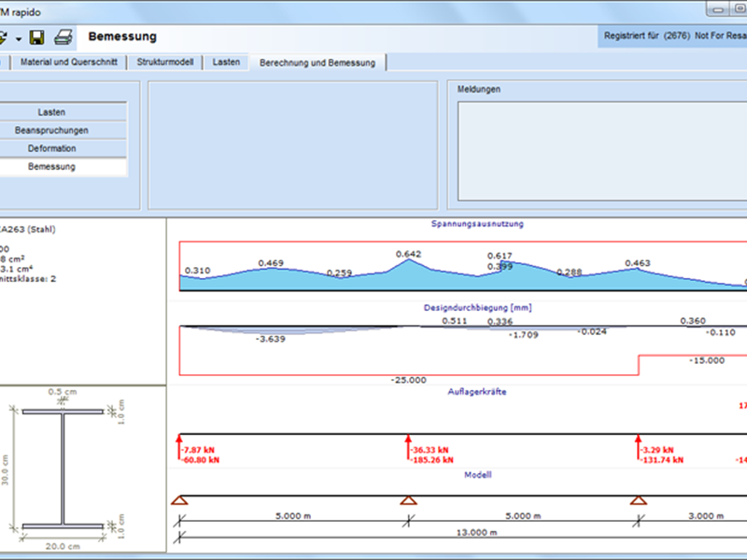Switch to the Material und Querschnitt tab
747x560 pixels.
tap(69, 63)
